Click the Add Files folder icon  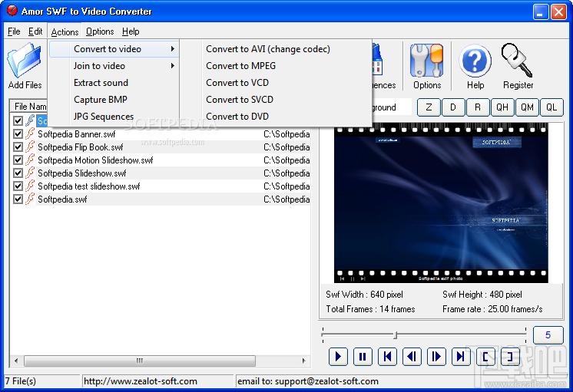pos(25,61)
